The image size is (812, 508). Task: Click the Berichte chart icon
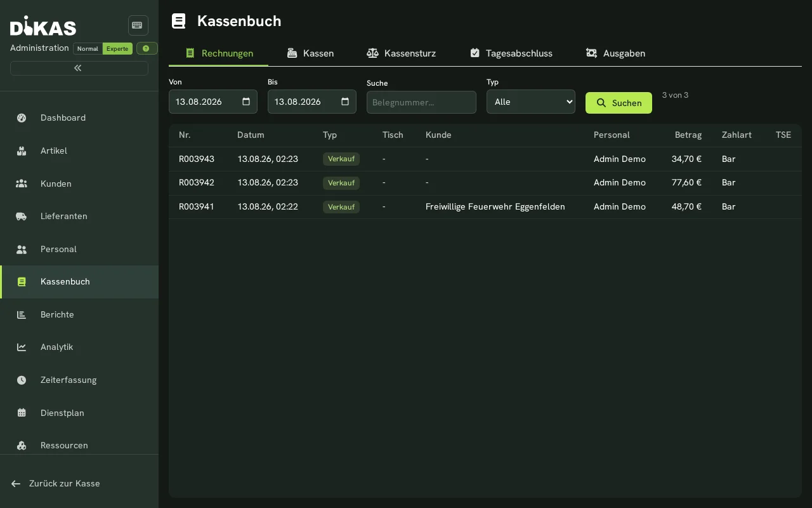pos(22,314)
